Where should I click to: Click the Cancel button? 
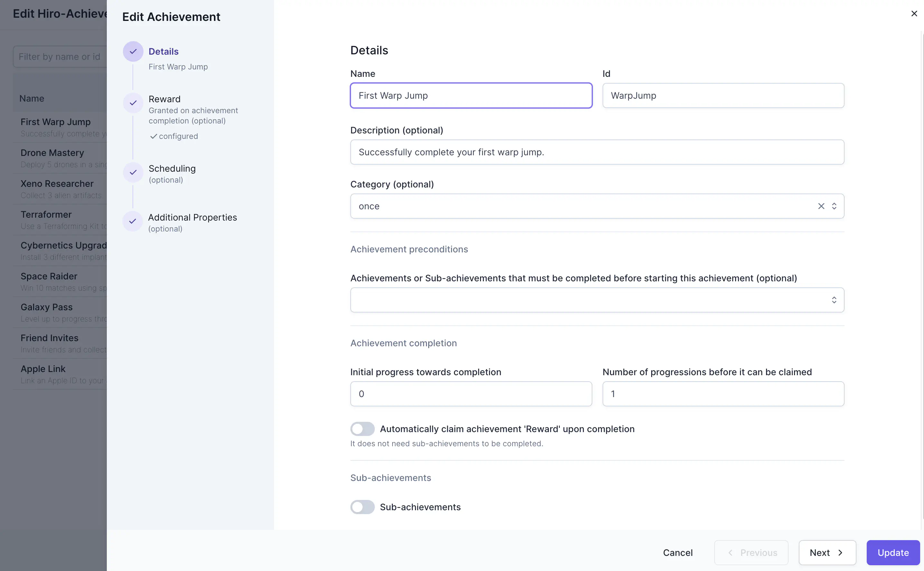[677, 552]
